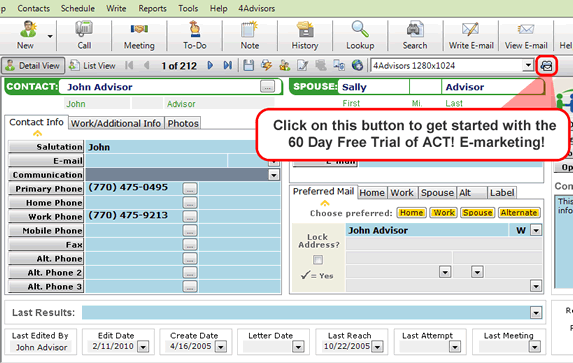Click the Primary Phone number field
Image resolution: width=573 pixels, height=363 pixels.
[x=134, y=188]
